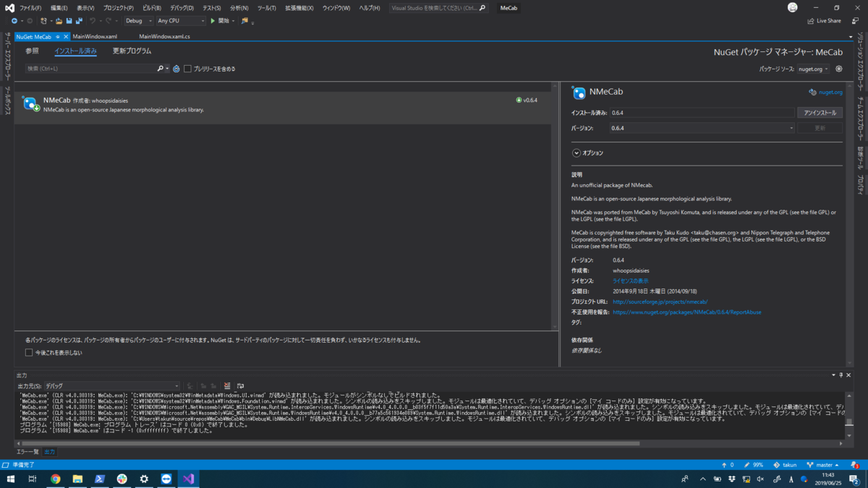
Task: Click the Redo arrow icon
Action: 108,21
